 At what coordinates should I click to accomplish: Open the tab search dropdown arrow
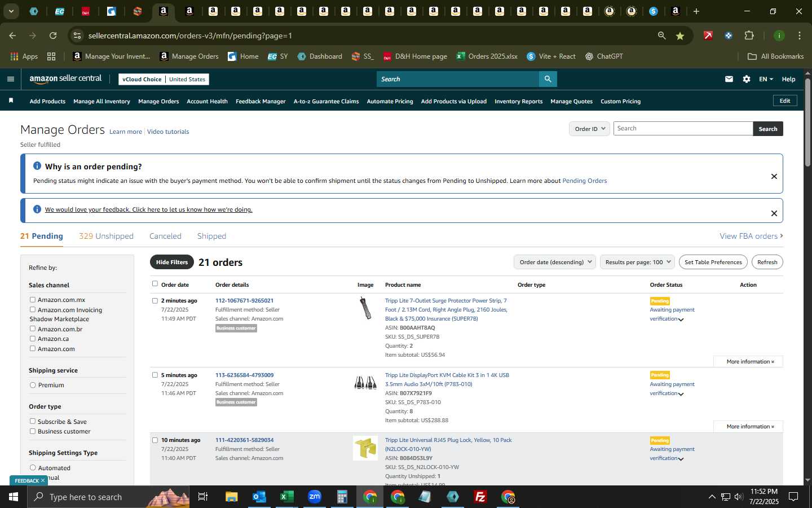click(11, 11)
